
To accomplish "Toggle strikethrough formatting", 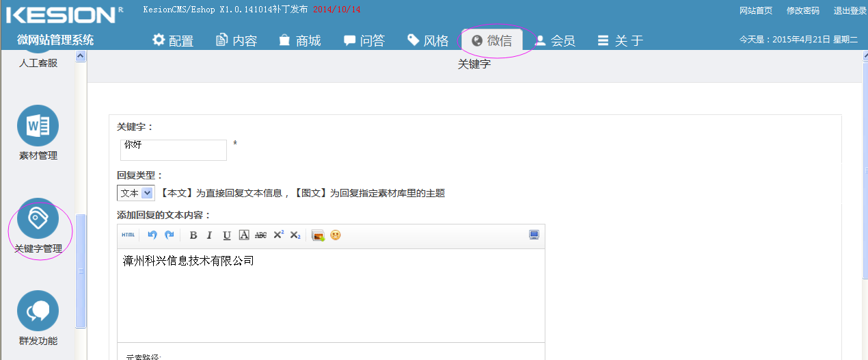I will click(x=260, y=235).
